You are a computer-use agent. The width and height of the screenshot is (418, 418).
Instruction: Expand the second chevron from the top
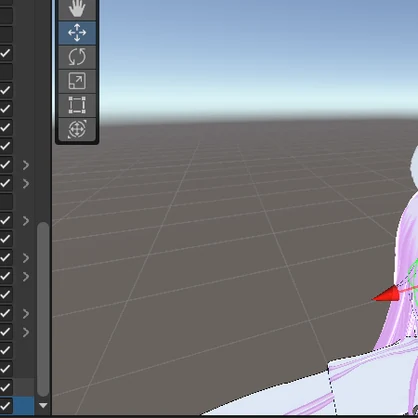(26, 184)
